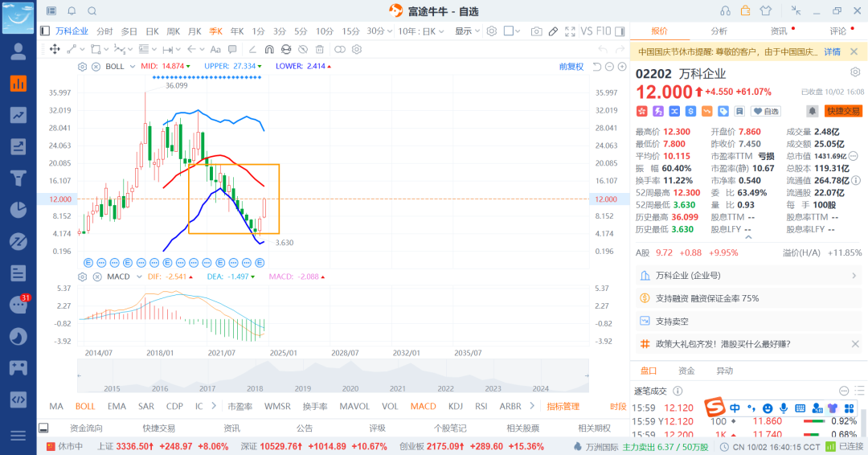The image size is (868, 455).
Task: Toggle the magnet snap tool
Action: pos(269,49)
